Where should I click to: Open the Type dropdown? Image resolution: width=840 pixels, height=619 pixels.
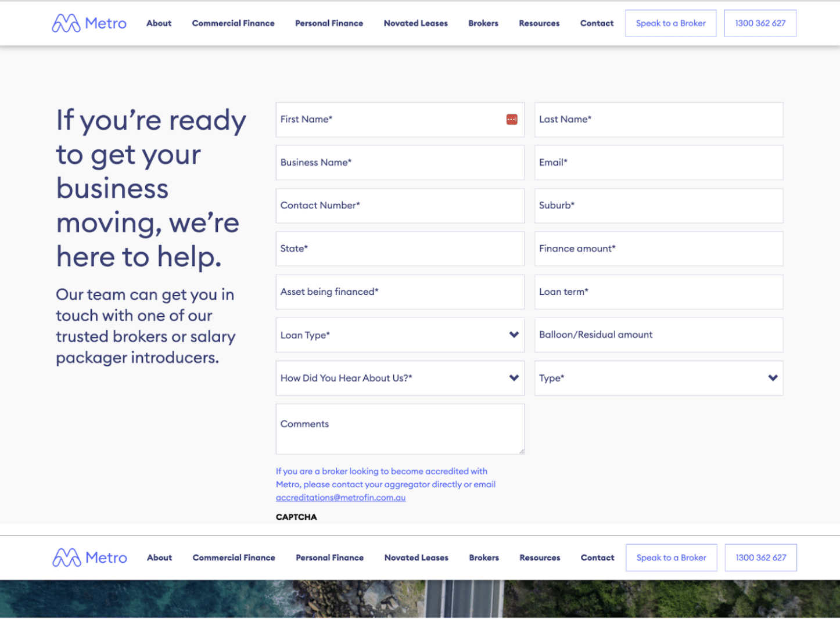pyautogui.click(x=658, y=378)
